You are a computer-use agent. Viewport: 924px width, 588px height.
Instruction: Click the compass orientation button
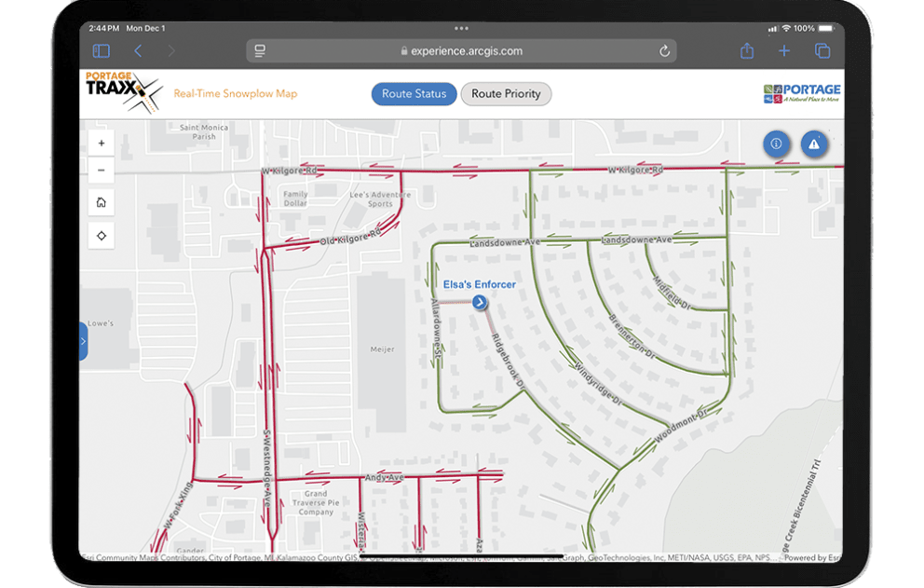pos(102,236)
